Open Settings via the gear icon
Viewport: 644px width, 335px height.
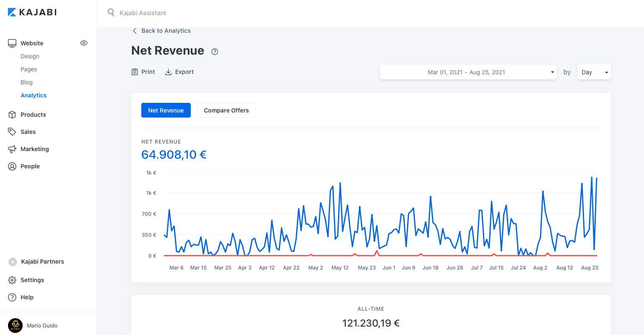click(12, 280)
